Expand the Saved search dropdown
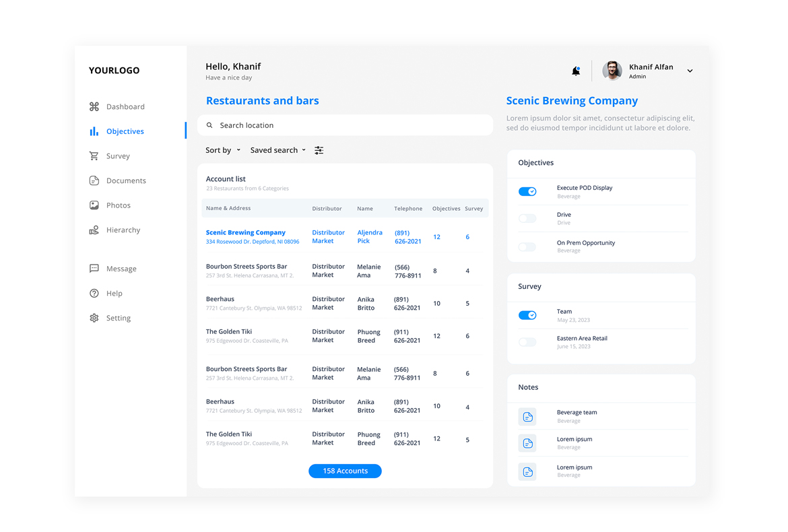Screen dimensions: 788x532 (x=277, y=150)
